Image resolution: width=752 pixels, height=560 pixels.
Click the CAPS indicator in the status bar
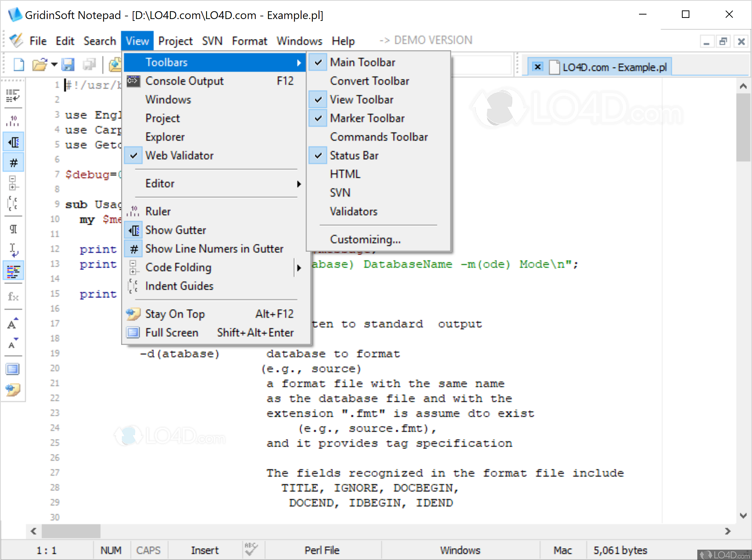tap(148, 550)
